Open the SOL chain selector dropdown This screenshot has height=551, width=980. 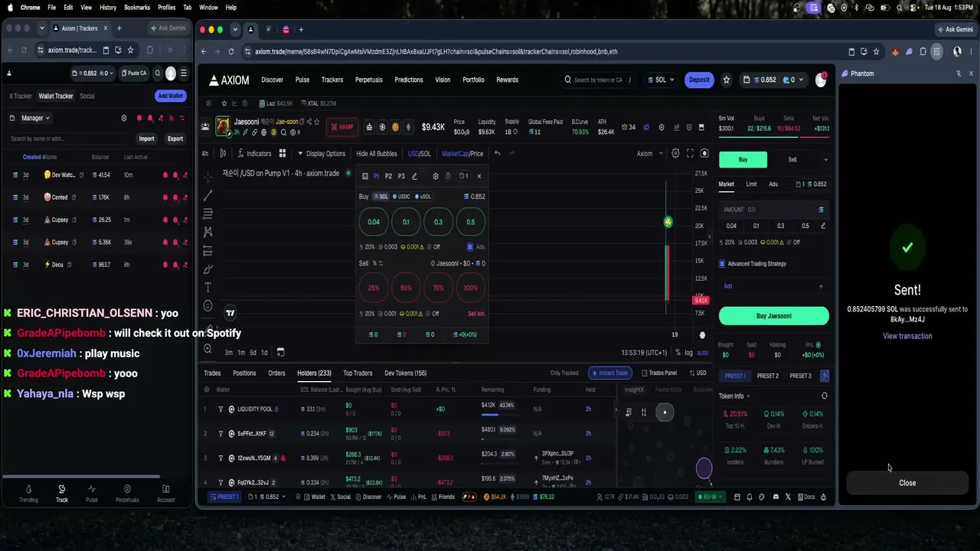pyautogui.click(x=661, y=80)
